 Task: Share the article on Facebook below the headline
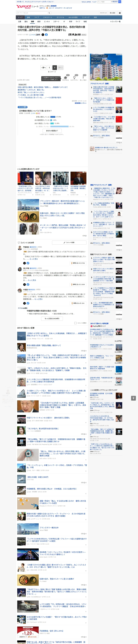pos(46,35)
